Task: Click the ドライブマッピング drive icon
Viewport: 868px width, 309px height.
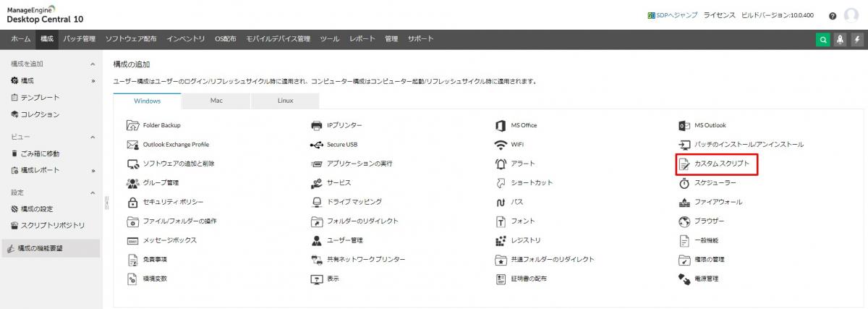Action: tap(316, 202)
